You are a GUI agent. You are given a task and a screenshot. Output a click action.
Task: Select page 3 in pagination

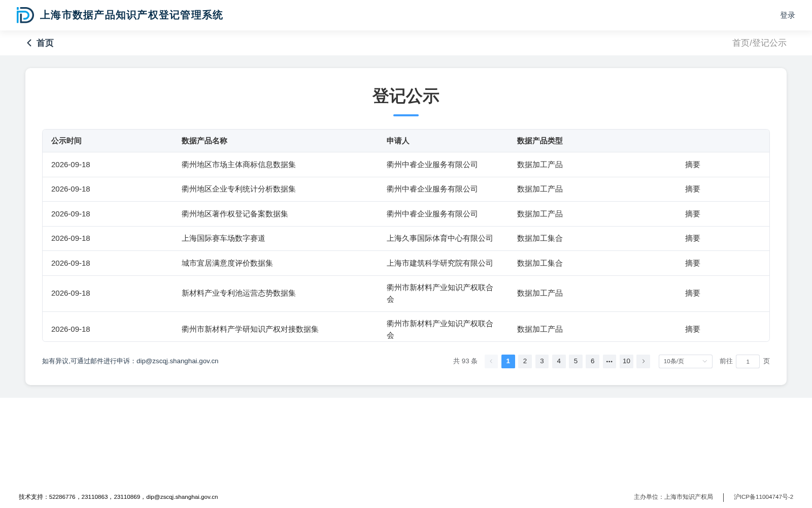coord(542,361)
